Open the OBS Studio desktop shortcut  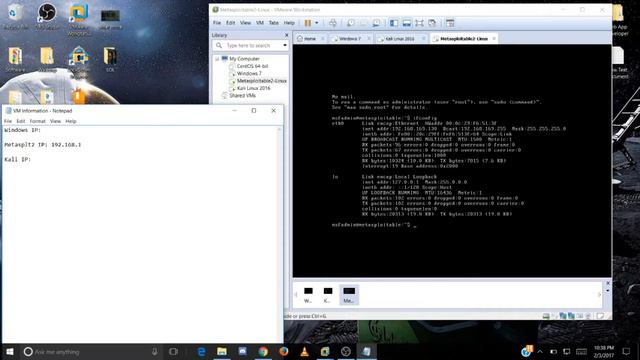[47, 16]
